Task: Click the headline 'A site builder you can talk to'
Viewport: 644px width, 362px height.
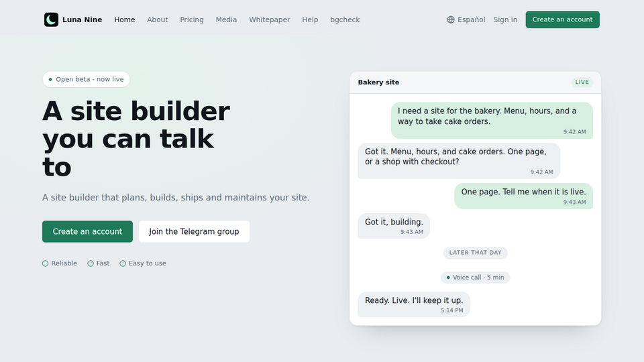Action: click(136, 139)
